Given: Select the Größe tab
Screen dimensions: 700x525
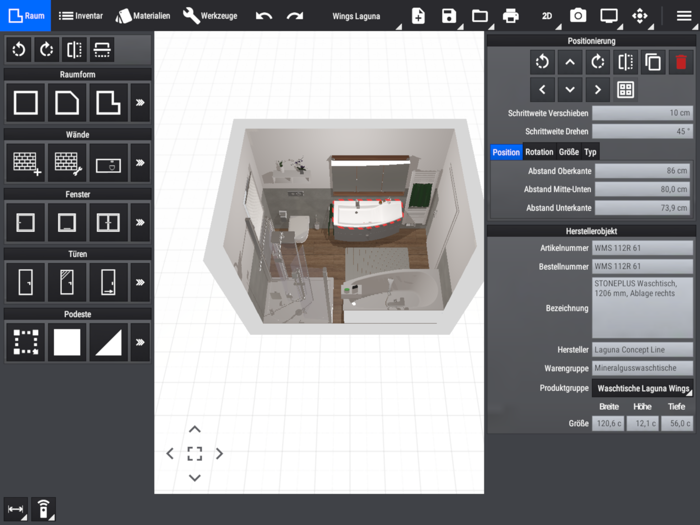Looking at the screenshot, I should 569,152.
